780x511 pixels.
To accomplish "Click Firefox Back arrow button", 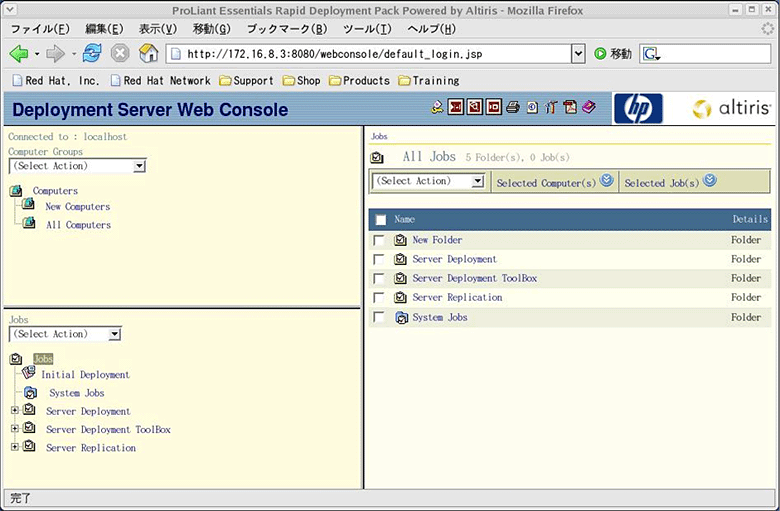I will [19, 53].
